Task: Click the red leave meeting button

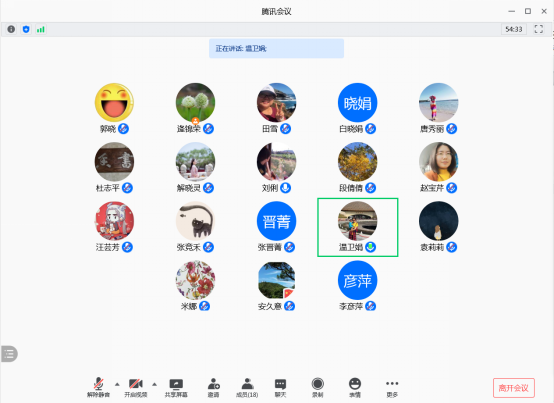Action: [x=514, y=388]
